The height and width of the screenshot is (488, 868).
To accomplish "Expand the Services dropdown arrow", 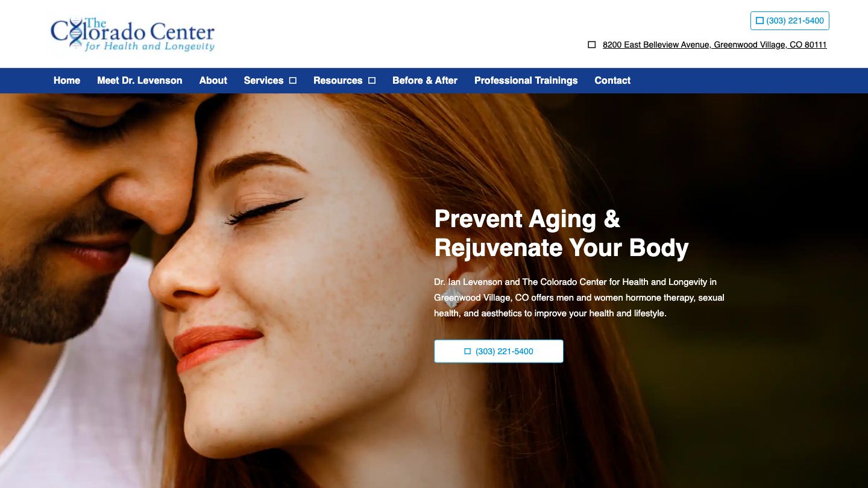I will pyautogui.click(x=293, y=80).
